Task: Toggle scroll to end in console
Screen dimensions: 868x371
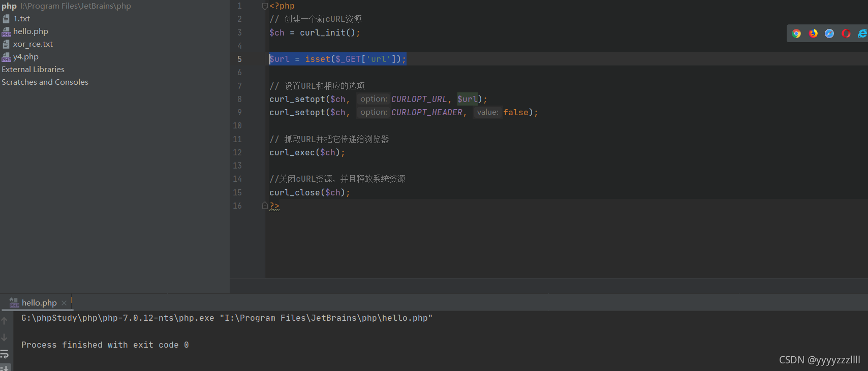Action: [x=5, y=367]
